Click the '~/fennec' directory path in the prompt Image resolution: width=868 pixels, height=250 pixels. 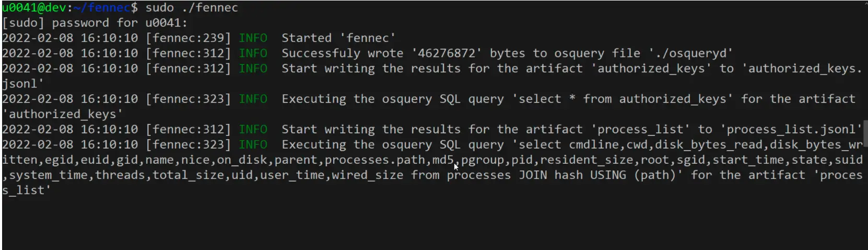coord(102,8)
